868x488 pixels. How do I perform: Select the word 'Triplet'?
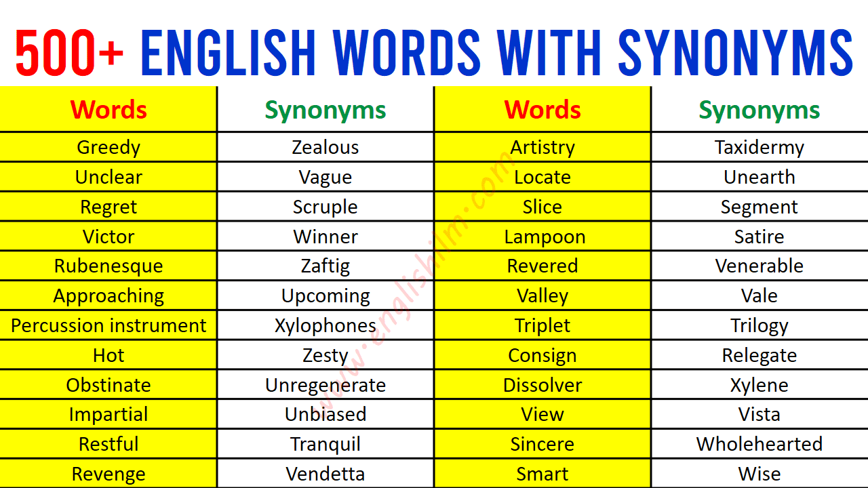[x=542, y=326]
